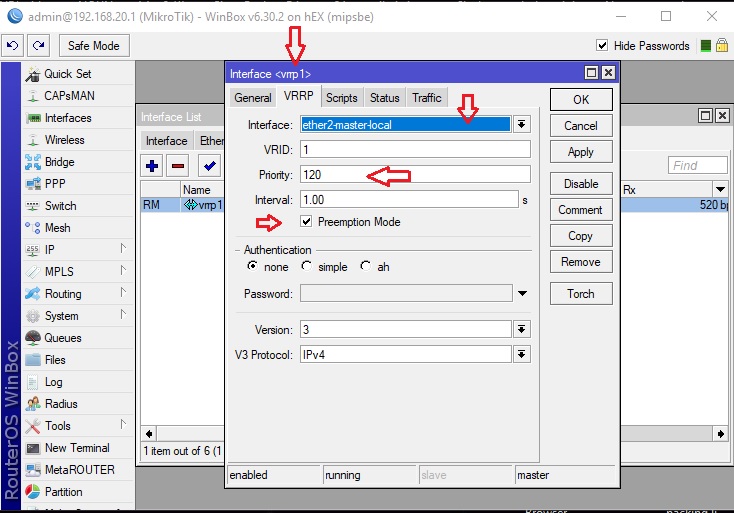Click the Comment button
Image resolution: width=734 pixels, height=513 pixels.
pyautogui.click(x=581, y=210)
